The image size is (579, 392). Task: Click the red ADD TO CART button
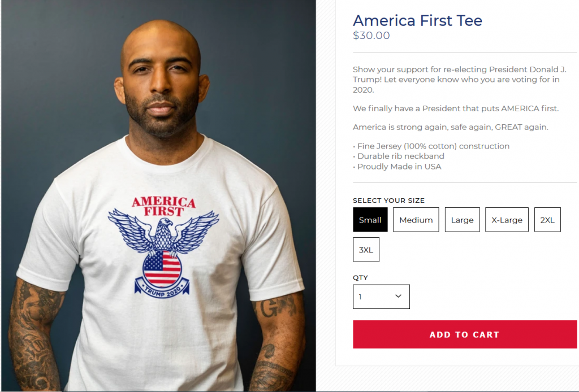[465, 334]
